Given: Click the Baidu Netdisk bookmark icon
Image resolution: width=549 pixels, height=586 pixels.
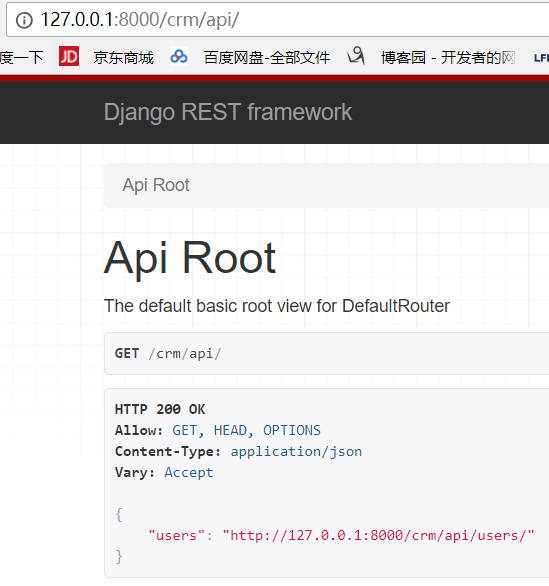Looking at the screenshot, I should (179, 56).
